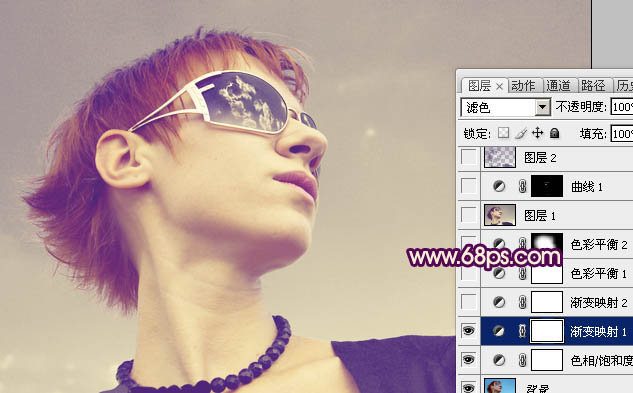Click the chain link icon on 渐变映射 2

tap(522, 302)
